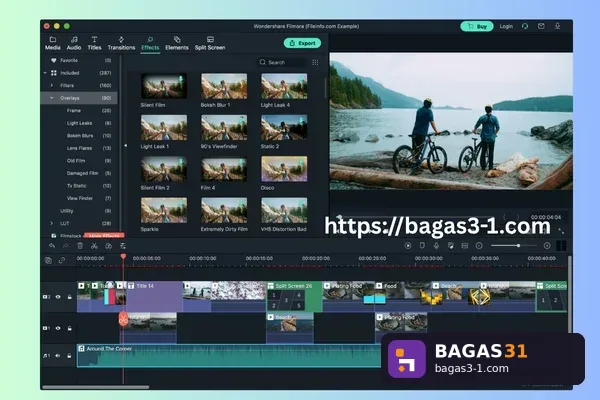Image resolution: width=600 pixels, height=400 pixels.
Task: Select the Light Leaks subcategory
Action: pos(79,123)
